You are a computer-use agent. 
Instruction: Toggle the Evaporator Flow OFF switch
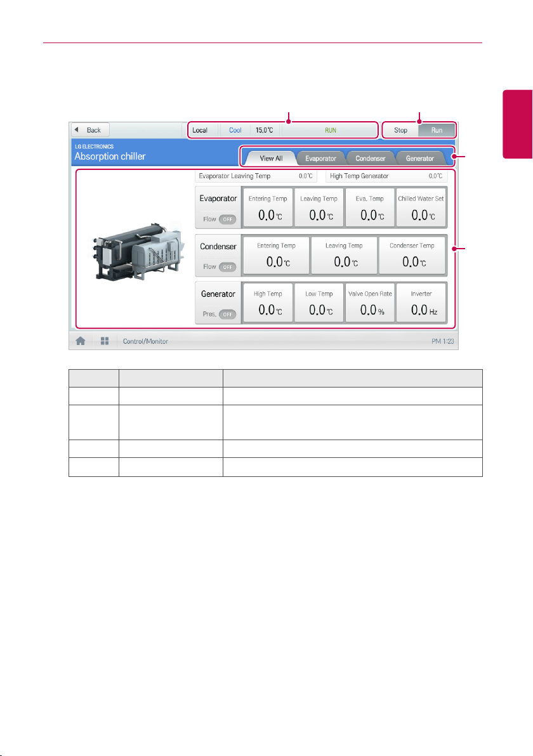click(228, 219)
